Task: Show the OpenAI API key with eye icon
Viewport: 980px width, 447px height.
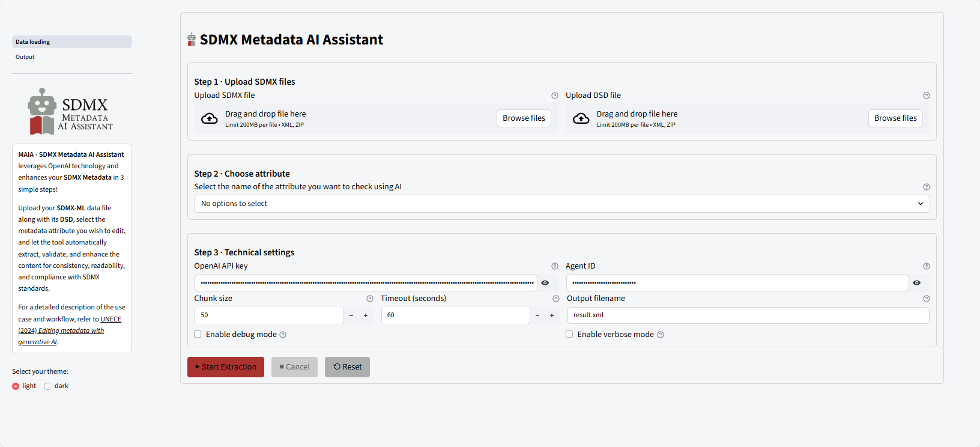Action: tap(545, 283)
